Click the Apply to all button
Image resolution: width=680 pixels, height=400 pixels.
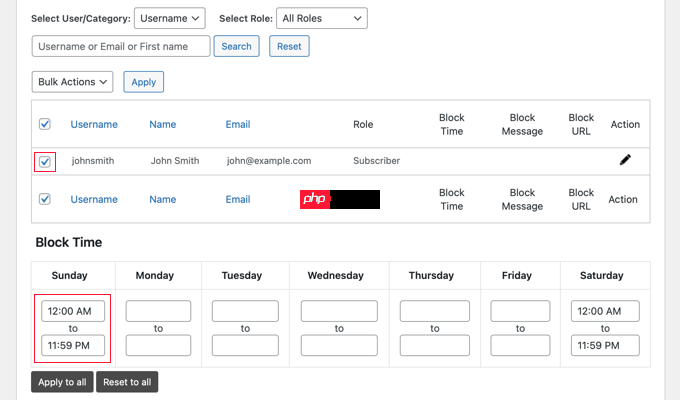click(62, 382)
